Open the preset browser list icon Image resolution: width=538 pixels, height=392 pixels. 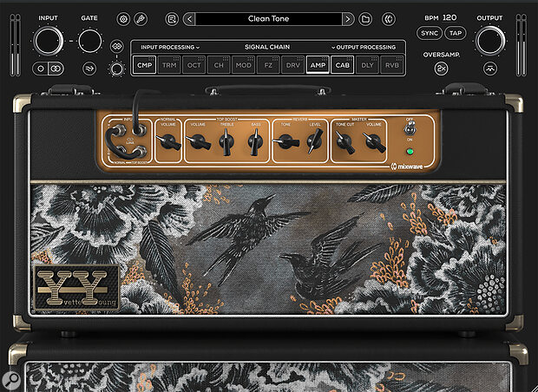(x=172, y=19)
